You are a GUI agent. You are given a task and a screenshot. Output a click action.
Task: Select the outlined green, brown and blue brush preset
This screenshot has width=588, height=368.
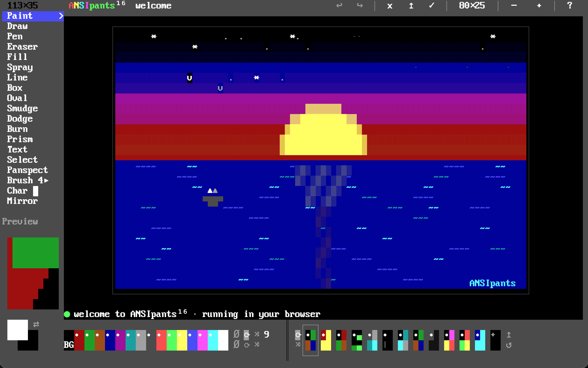point(311,340)
